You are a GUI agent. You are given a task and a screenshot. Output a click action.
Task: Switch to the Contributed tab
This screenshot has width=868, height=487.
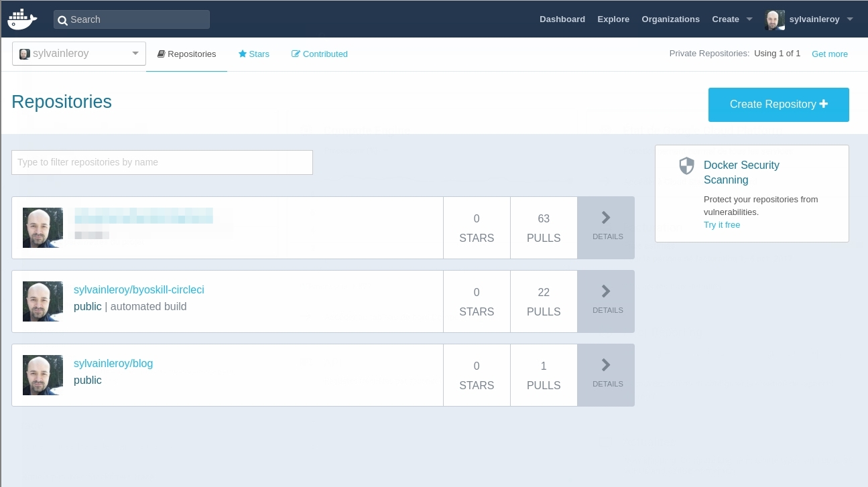click(320, 54)
